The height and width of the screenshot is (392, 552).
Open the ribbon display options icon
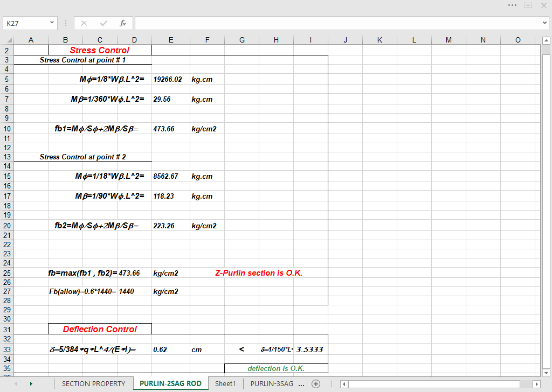(528, 5)
